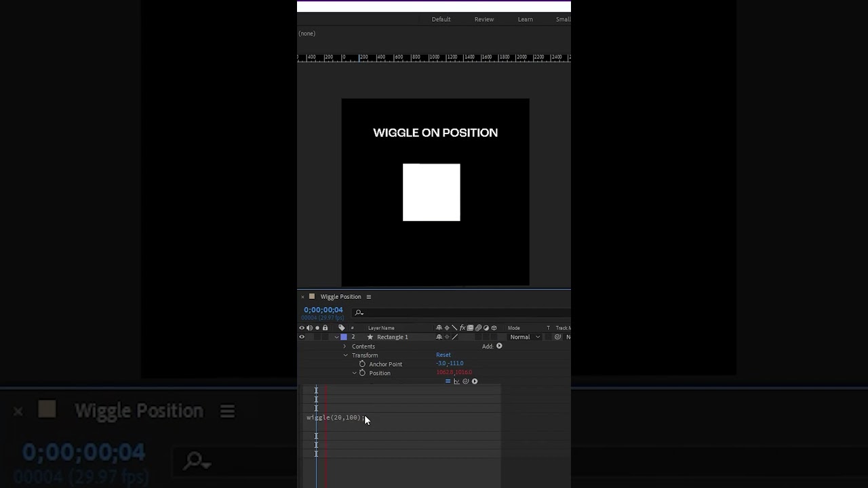Show the expression post-graph icon
The width and height of the screenshot is (868, 488).
[x=456, y=381]
